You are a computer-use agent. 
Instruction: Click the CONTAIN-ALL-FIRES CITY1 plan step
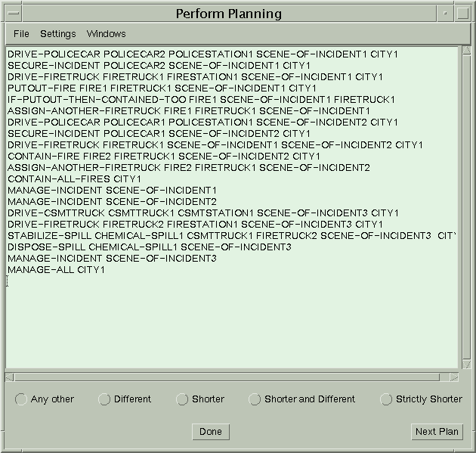pyautogui.click(x=74, y=179)
